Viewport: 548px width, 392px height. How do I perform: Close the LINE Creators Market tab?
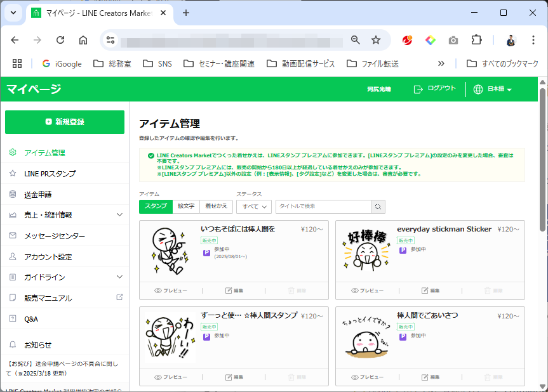coord(163,13)
